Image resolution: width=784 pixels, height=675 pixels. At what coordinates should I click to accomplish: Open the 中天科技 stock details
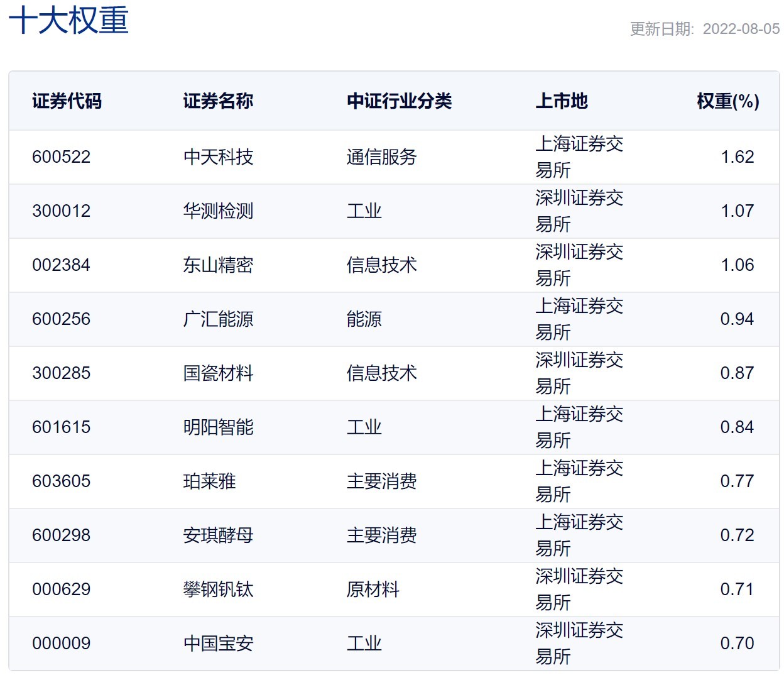(x=217, y=157)
